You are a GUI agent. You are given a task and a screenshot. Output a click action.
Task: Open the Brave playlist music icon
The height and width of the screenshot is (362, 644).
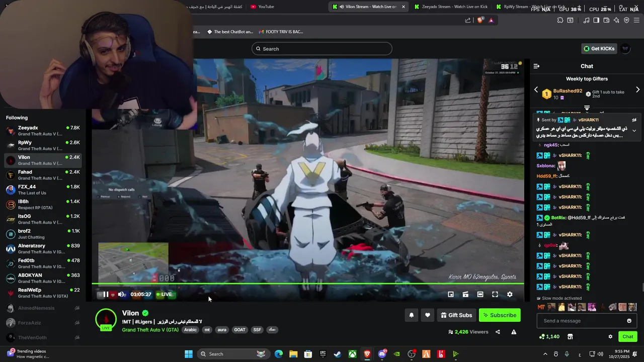tap(586, 20)
